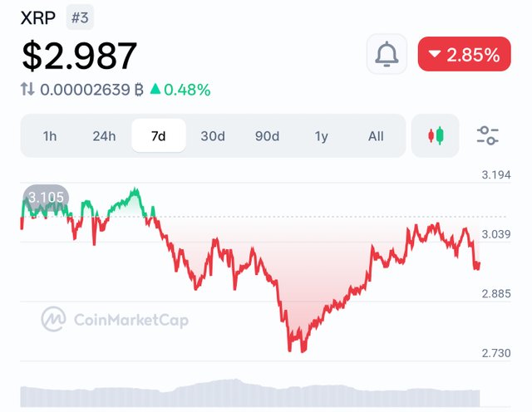Select the 7d timeframe tab
532x412 pixels.
tap(159, 136)
